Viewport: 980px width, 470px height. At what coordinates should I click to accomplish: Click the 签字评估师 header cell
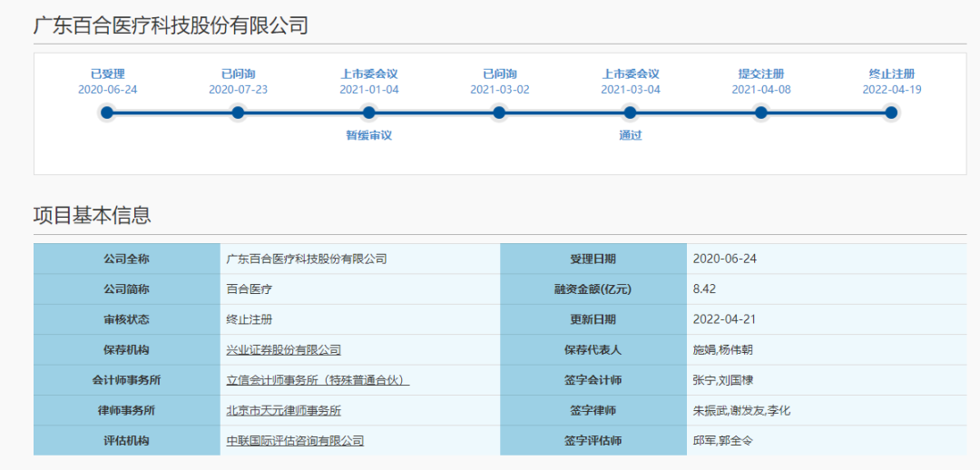[x=593, y=441]
